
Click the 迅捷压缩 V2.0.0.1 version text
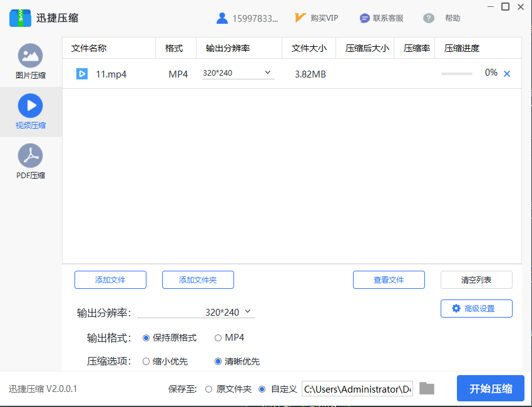click(43, 389)
